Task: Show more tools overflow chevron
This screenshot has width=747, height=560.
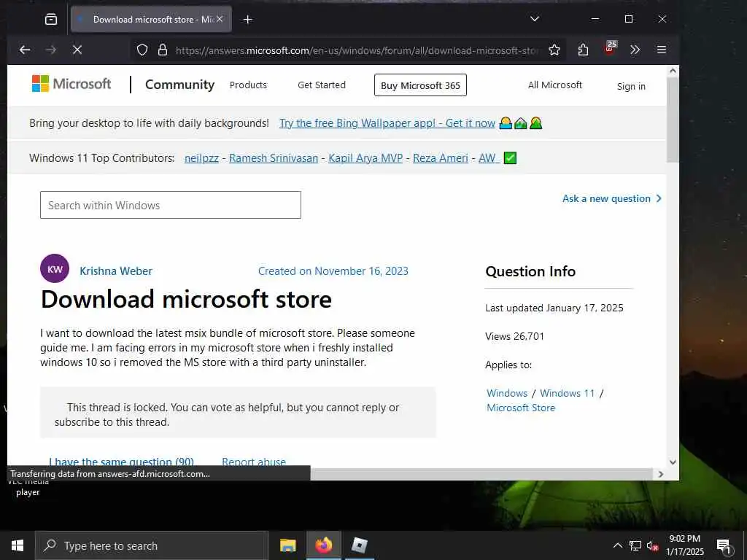Action: [x=635, y=50]
